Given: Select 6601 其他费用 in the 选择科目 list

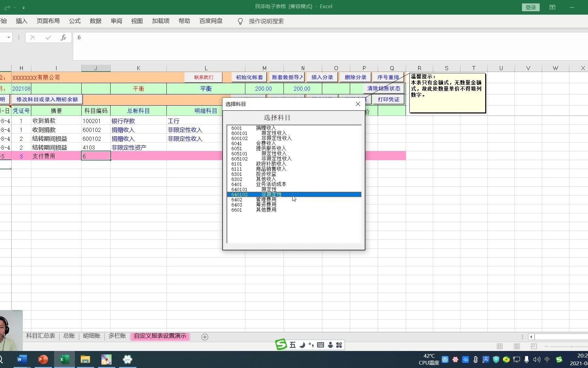Looking at the screenshot, I should (259, 210).
